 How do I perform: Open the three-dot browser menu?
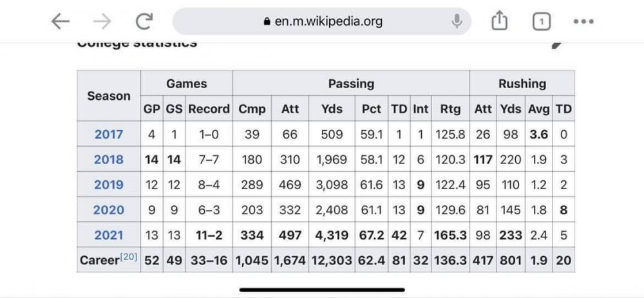point(583,21)
